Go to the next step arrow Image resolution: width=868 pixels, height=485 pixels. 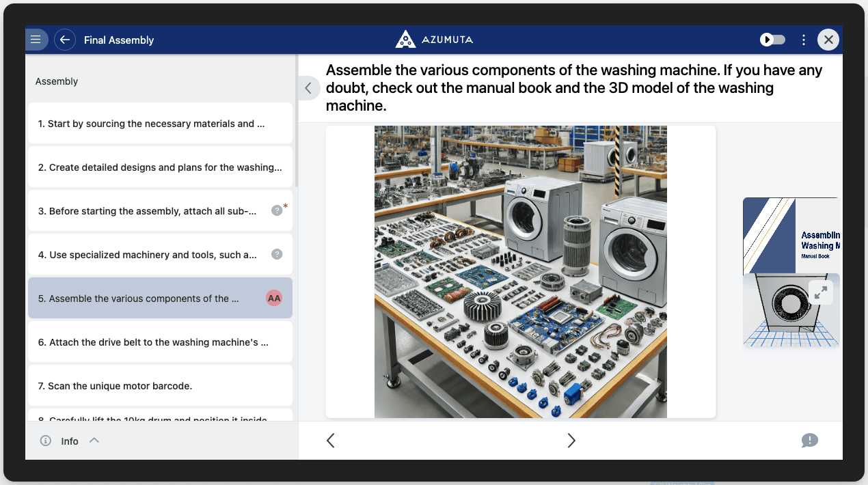click(x=571, y=441)
